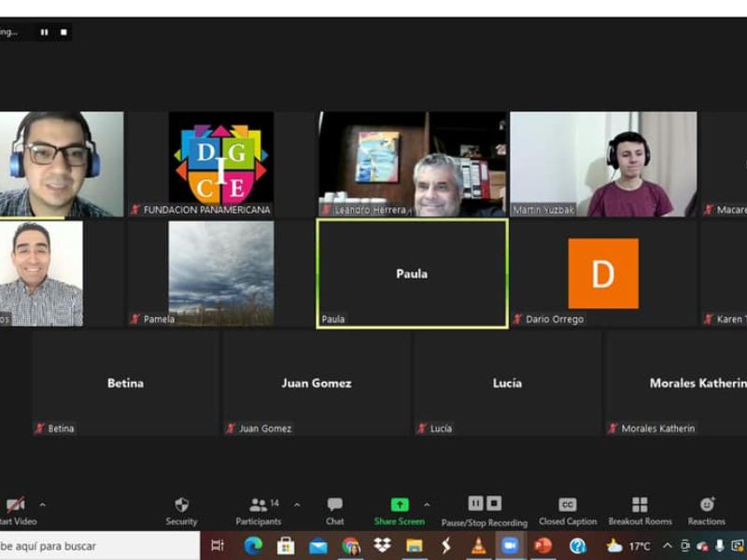Open Closed Caption settings

coord(568,511)
